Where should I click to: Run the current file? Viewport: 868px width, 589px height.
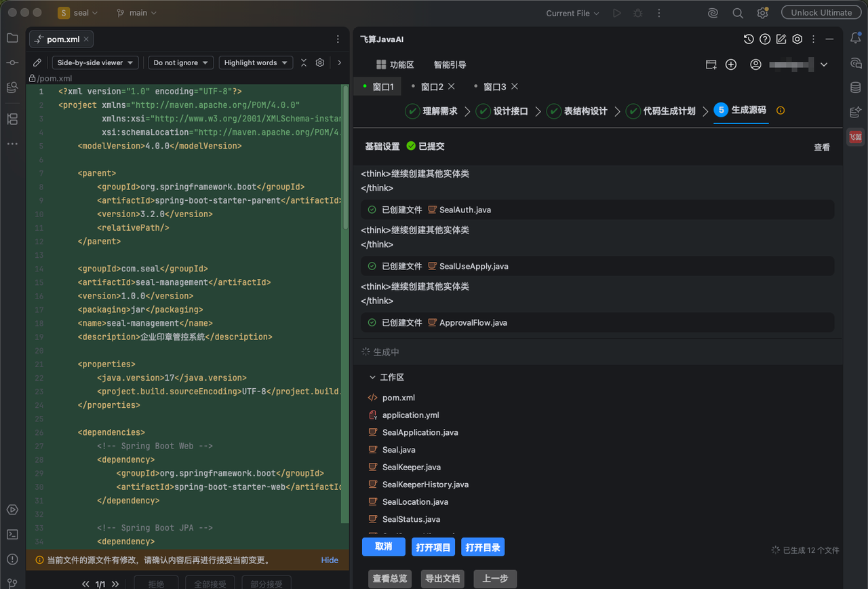(x=616, y=13)
